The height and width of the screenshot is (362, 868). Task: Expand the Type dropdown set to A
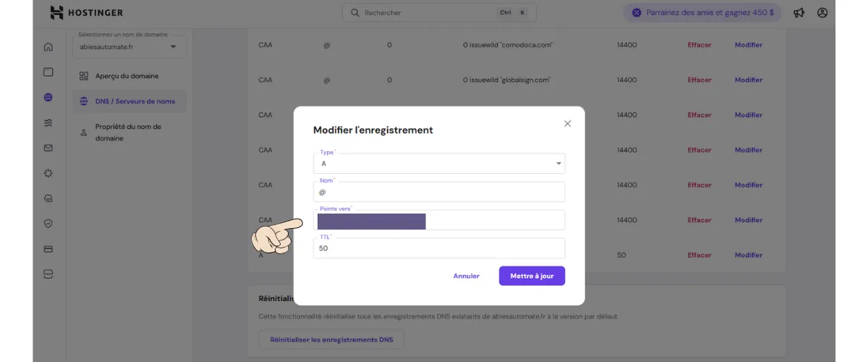[439, 164]
